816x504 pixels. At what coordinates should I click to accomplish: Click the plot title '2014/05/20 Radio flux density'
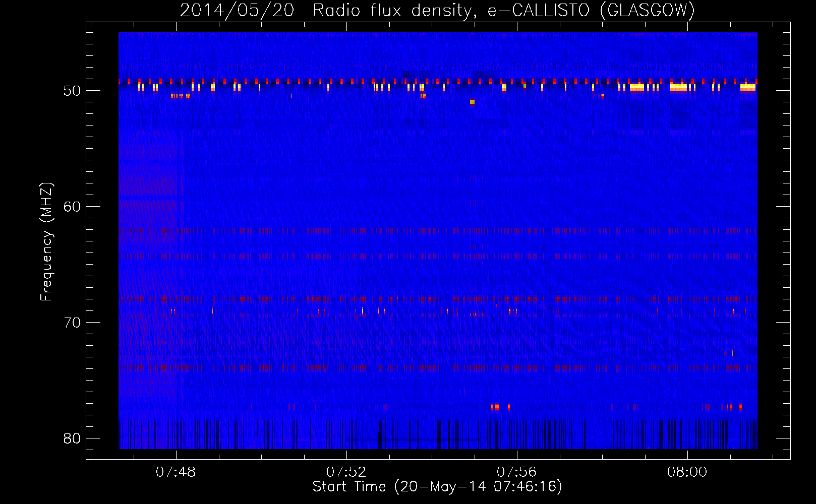pyautogui.click(x=326, y=10)
